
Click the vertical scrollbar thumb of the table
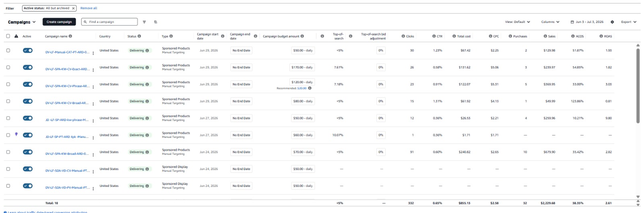pyautogui.click(x=638, y=86)
